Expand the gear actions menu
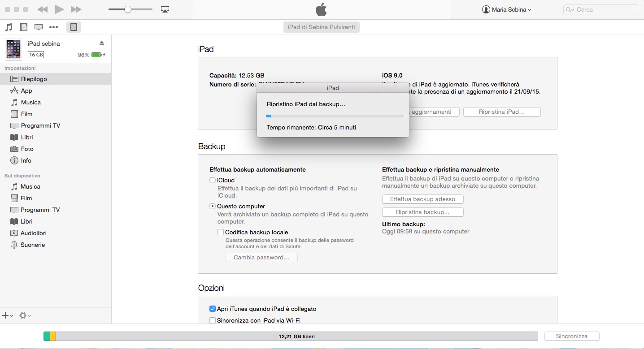Screen dimensions: 644x349 click(25, 316)
